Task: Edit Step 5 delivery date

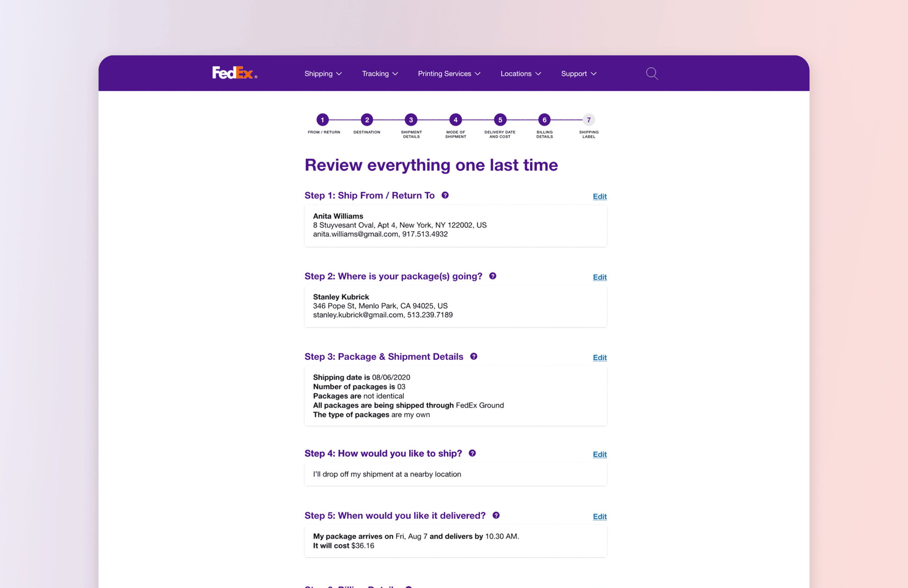Action: [599, 517]
